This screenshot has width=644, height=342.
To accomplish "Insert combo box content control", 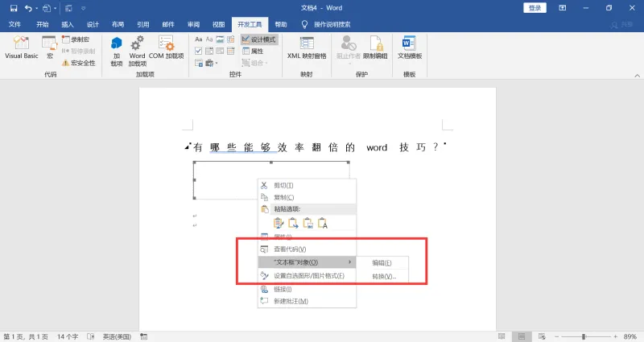I will tap(209, 51).
